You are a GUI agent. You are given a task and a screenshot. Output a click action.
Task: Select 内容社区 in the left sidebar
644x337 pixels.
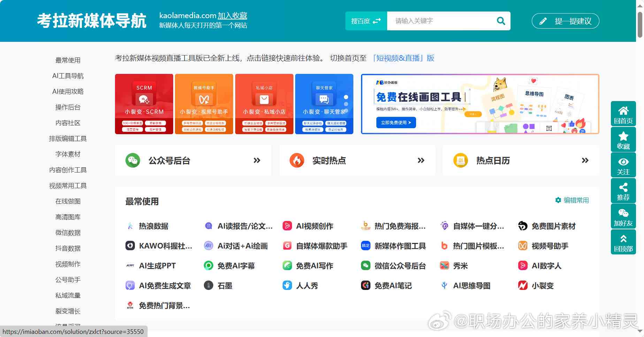68,123
